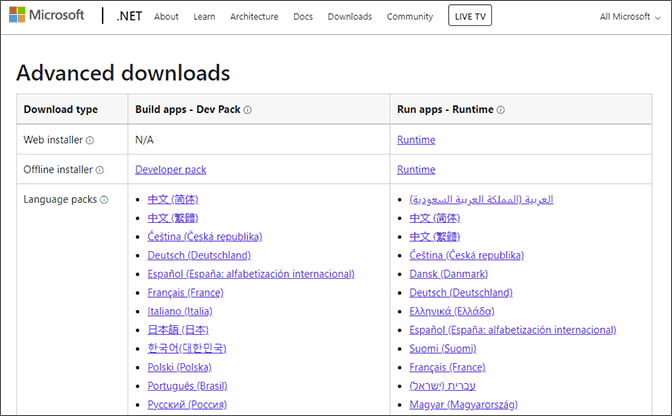
Task: Open the About menu item
Action: [167, 17]
